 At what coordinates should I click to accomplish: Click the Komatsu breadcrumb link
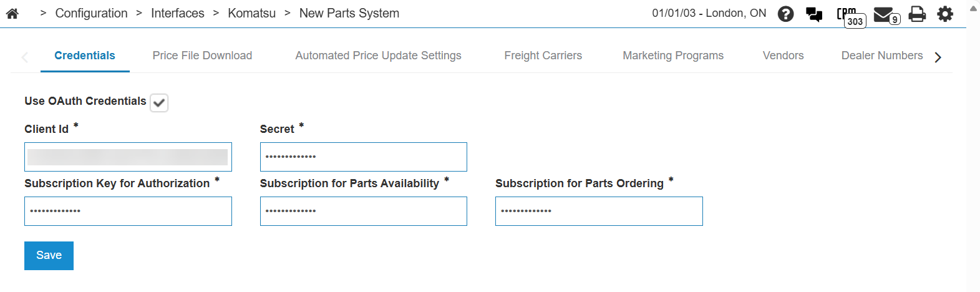251,13
